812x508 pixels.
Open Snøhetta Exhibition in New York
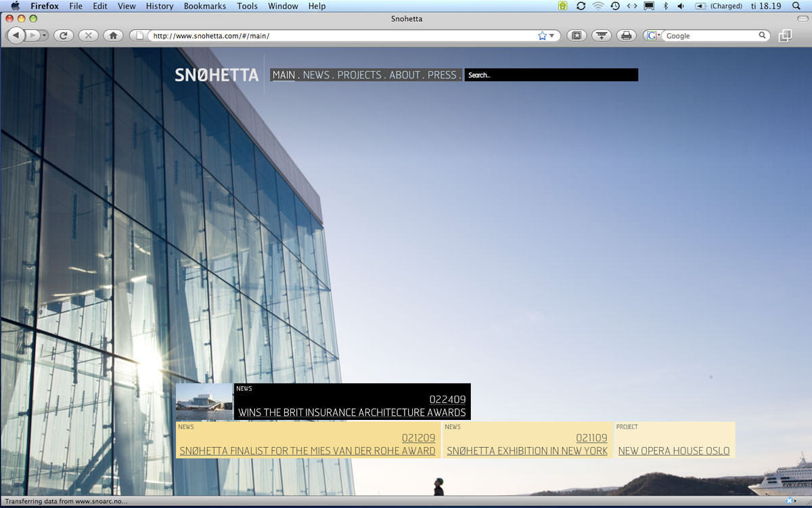(527, 450)
